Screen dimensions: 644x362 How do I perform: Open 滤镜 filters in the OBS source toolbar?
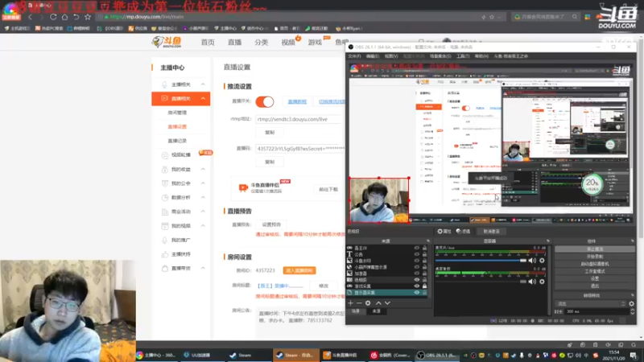tap(464, 231)
